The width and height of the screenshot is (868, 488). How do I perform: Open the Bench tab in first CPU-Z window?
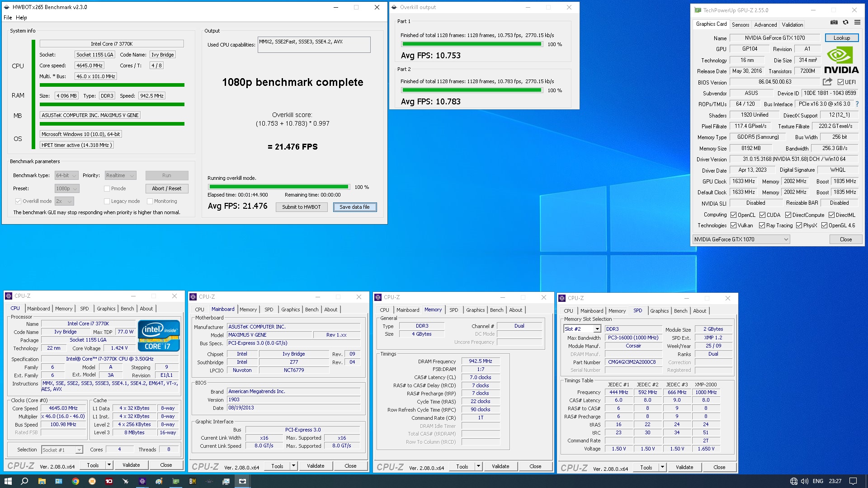point(127,309)
